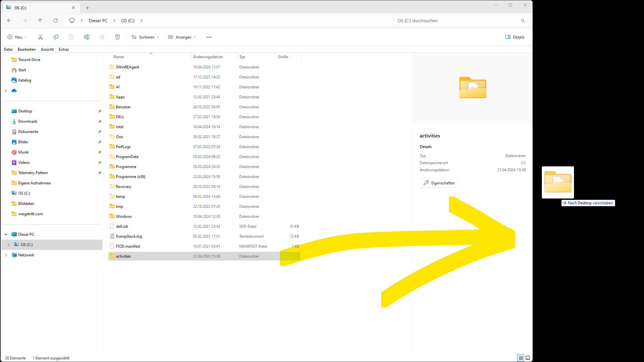Switch to details list view icon
The height and width of the screenshot is (362, 644).
pyautogui.click(x=521, y=358)
